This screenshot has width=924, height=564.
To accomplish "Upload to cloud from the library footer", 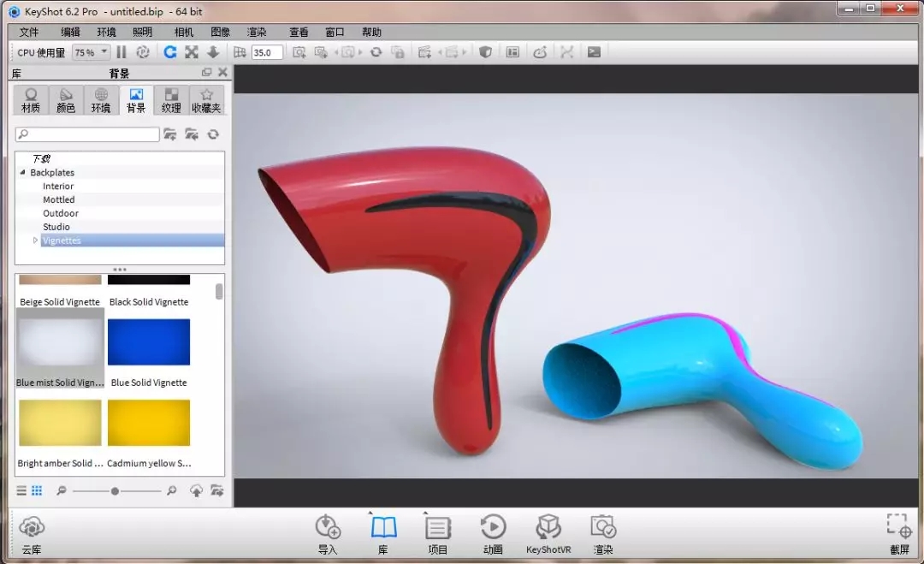I will [x=196, y=490].
